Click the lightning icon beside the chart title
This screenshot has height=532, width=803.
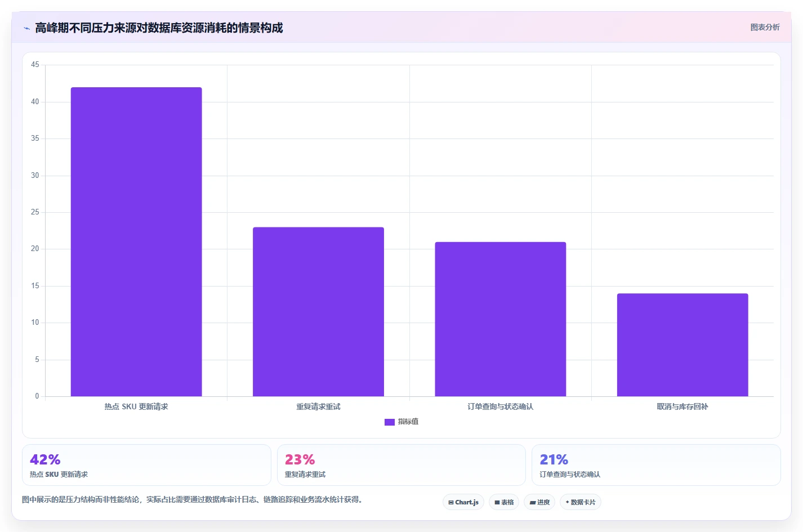click(26, 28)
